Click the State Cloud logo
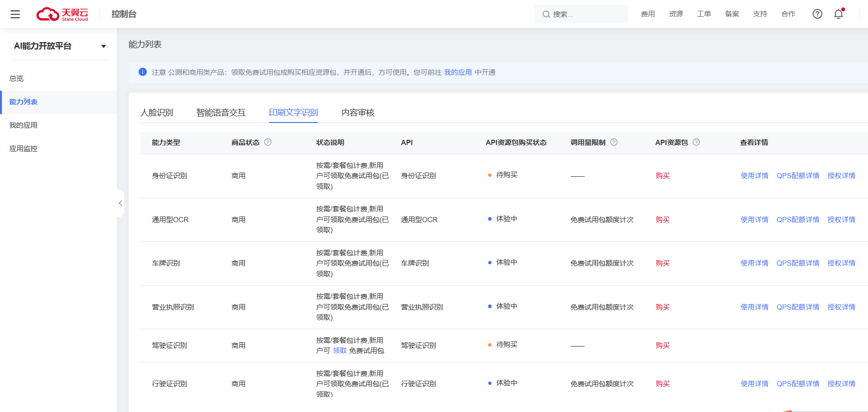Viewport: 868px width, 412px height. pos(62,14)
